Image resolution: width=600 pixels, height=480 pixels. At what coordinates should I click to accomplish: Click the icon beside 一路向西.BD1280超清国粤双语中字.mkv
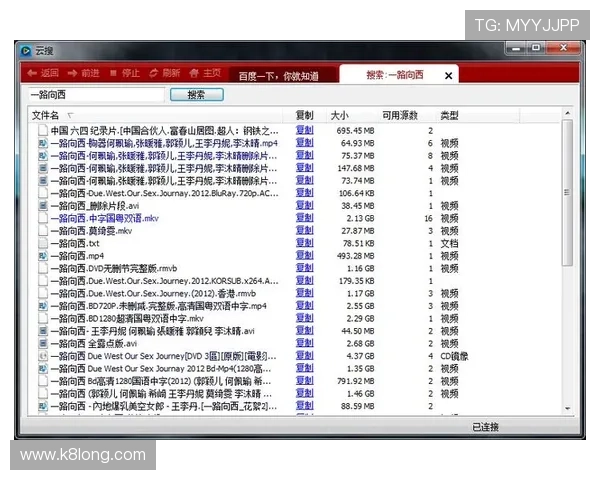click(x=43, y=318)
